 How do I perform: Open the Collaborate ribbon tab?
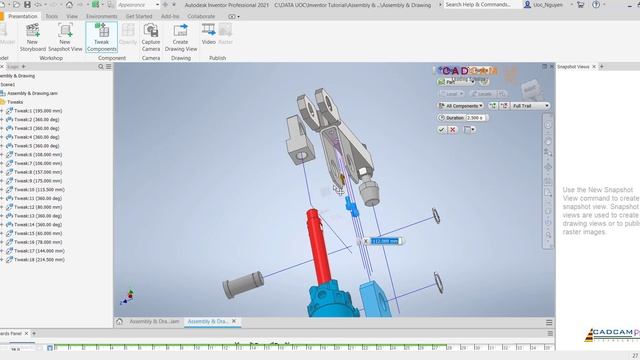click(201, 16)
